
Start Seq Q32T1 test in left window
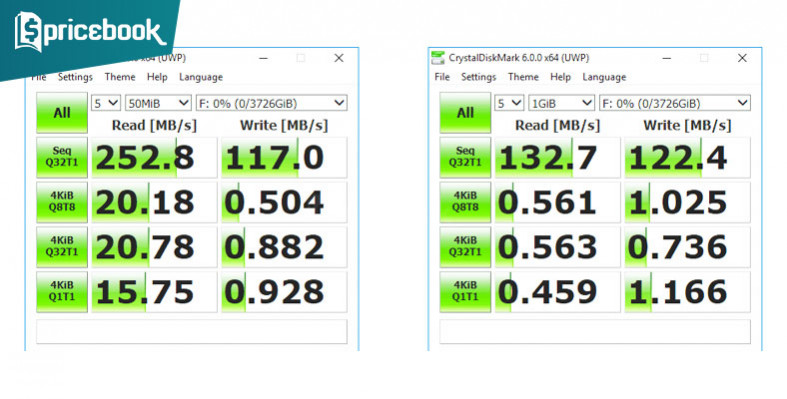tap(62, 158)
